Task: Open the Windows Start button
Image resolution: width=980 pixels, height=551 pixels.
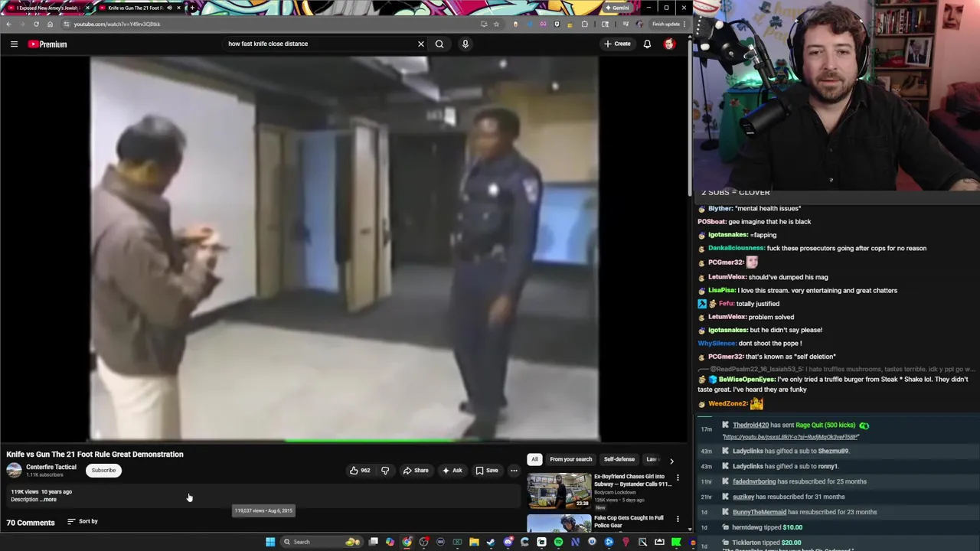Action: tap(270, 542)
